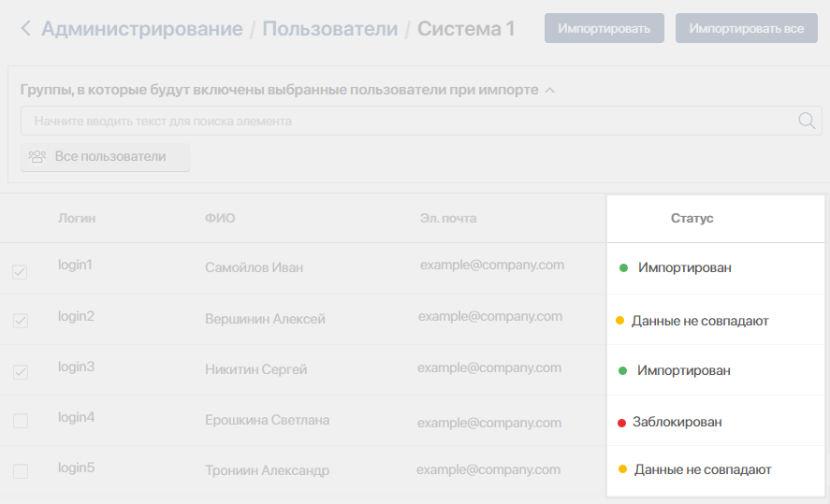The width and height of the screenshot is (830, 504).
Task: Uncheck the login1 row checkbox
Action: (20, 272)
